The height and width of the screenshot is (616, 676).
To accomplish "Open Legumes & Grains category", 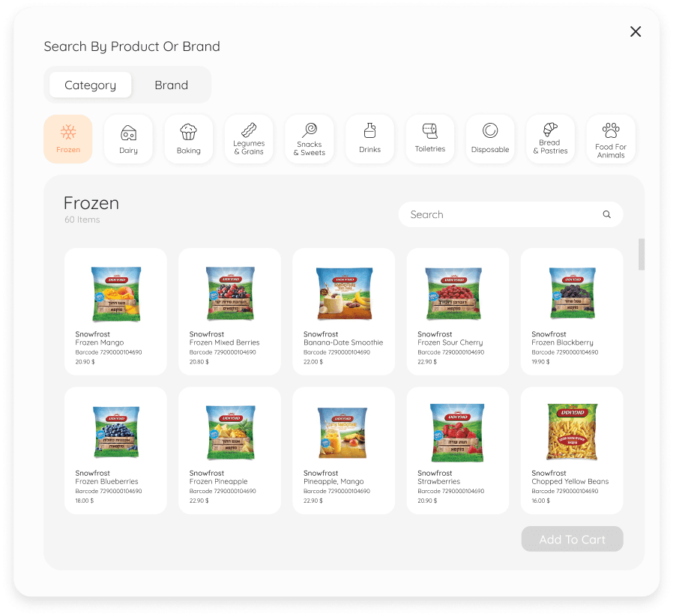I will coord(249,139).
